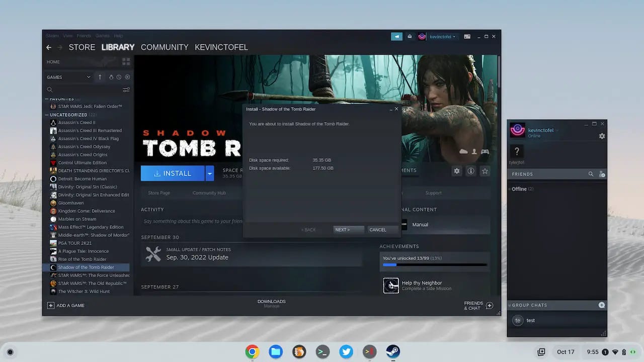Search friends with the magnifier icon
The width and height of the screenshot is (644, 362).
(x=591, y=174)
